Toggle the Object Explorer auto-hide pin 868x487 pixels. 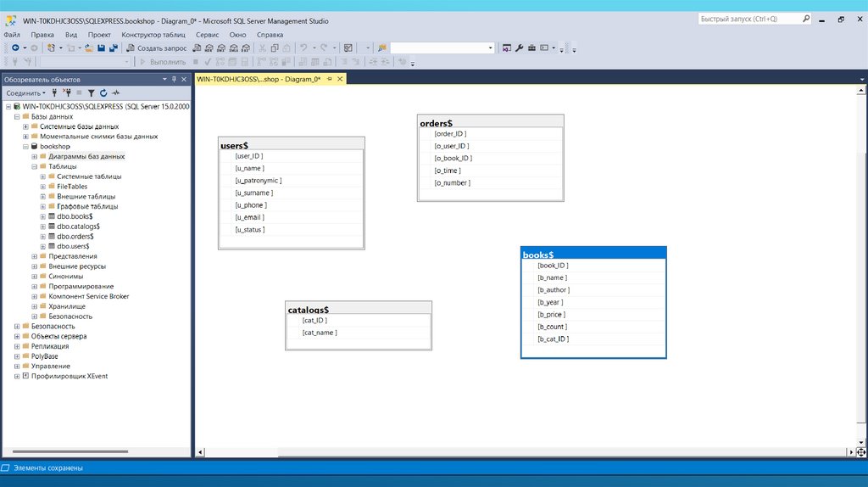point(174,79)
